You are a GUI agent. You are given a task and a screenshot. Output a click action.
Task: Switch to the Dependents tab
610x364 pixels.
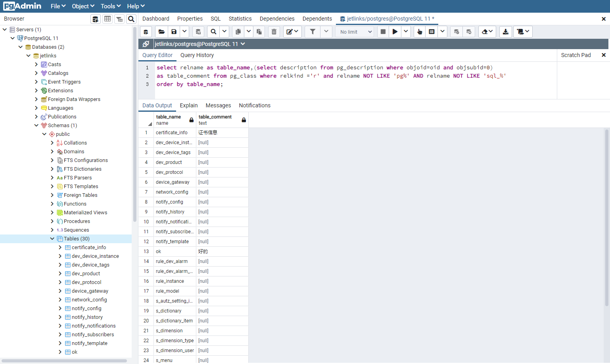[317, 19]
